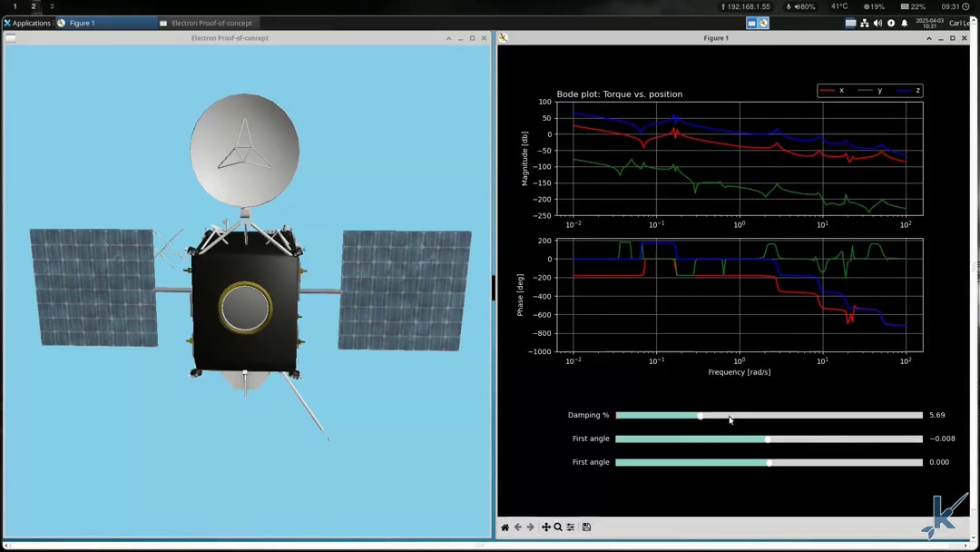Switch to Figure 1 taskbar item
The width and height of the screenshot is (980, 552).
tap(82, 23)
